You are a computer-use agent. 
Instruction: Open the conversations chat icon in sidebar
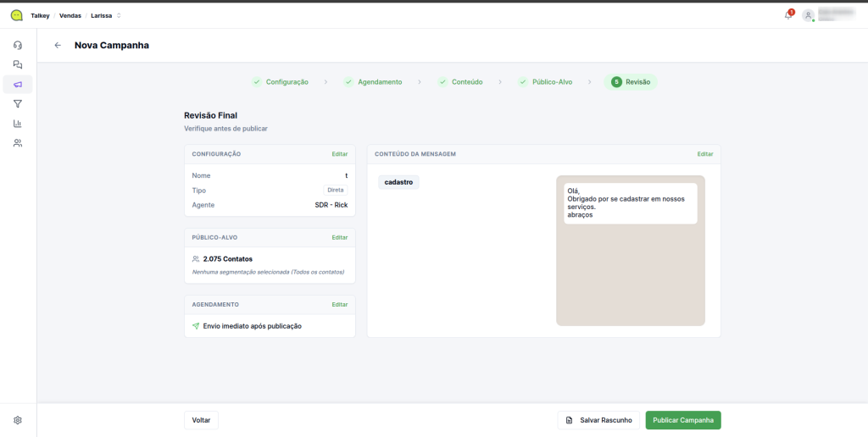pyautogui.click(x=18, y=64)
